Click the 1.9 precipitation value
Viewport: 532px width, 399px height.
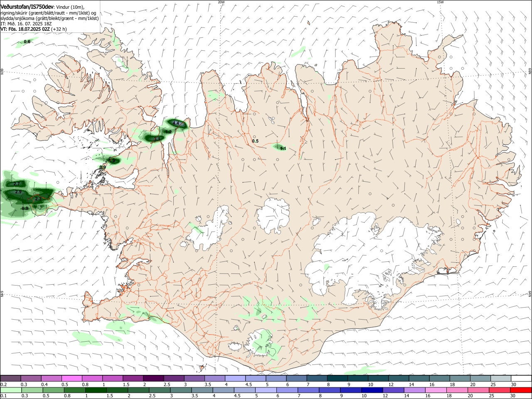point(111,160)
